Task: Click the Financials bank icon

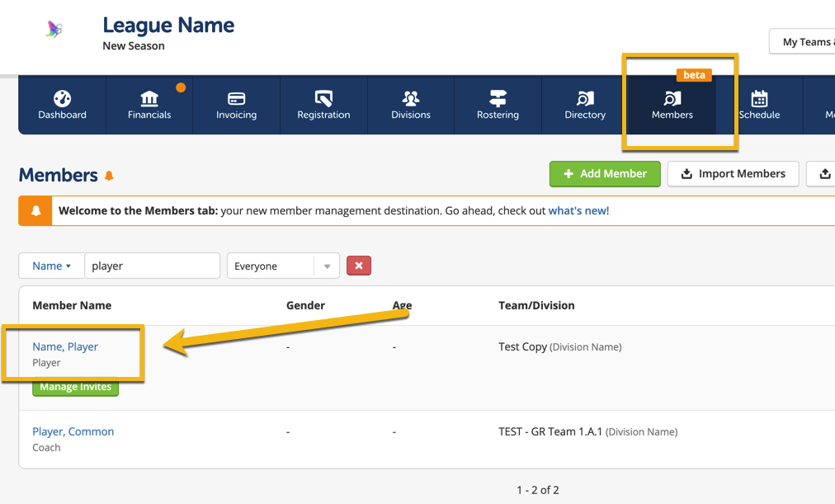Action: click(149, 99)
